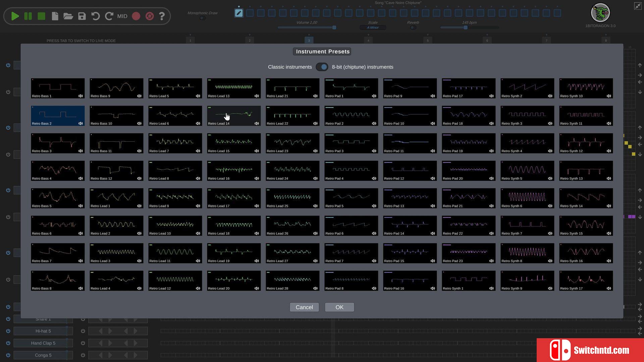Click the Redo button in toolbar

click(109, 16)
